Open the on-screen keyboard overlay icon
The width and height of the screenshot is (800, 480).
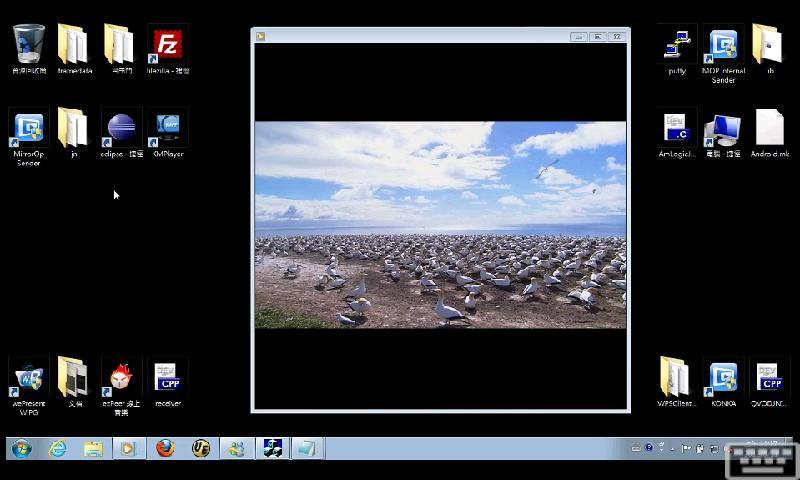coord(761,461)
